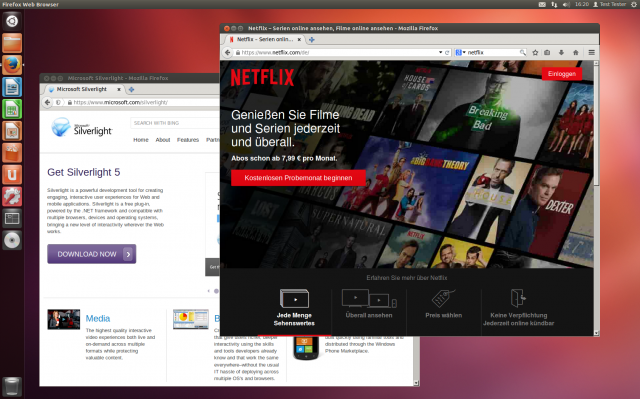Select Keine Verpflichtung section
This screenshot has width=640, height=399.
(518, 308)
